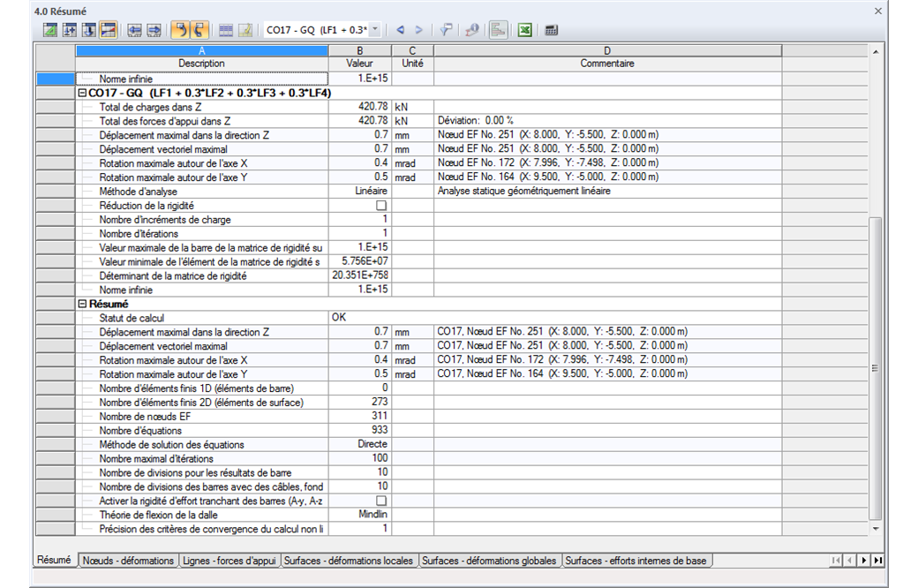Toggle the first orange highlighted curved arrow icon
918x588 pixels.
coord(180,30)
